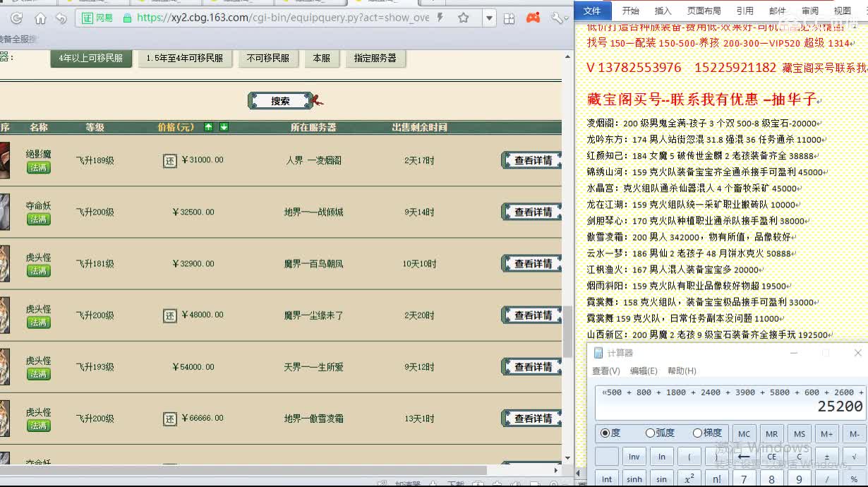View details for ¥48000.00 虎头怪 listing
868x487 pixels.
pos(532,315)
